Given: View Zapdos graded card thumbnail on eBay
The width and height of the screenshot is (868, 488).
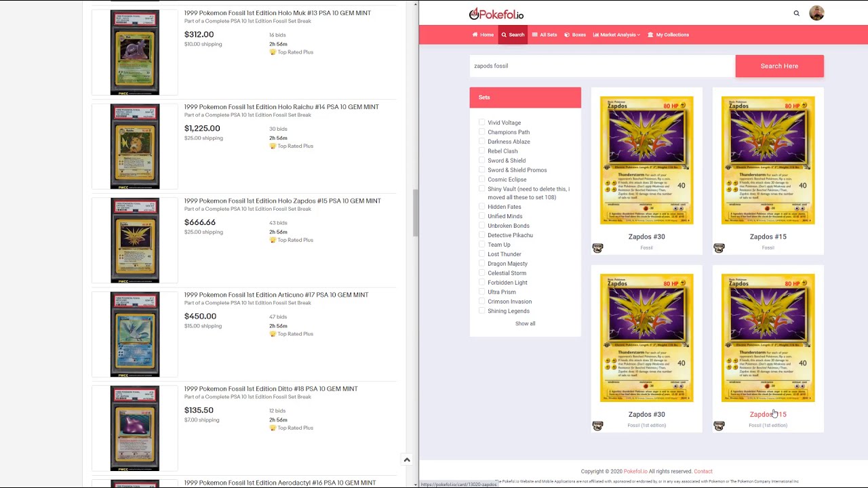Looking at the screenshot, I should click(135, 241).
